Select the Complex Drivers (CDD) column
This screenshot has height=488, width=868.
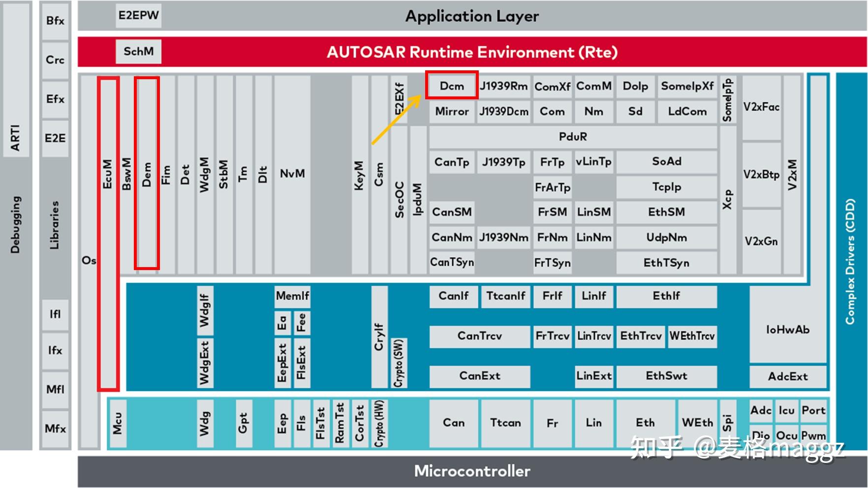pos(851,261)
